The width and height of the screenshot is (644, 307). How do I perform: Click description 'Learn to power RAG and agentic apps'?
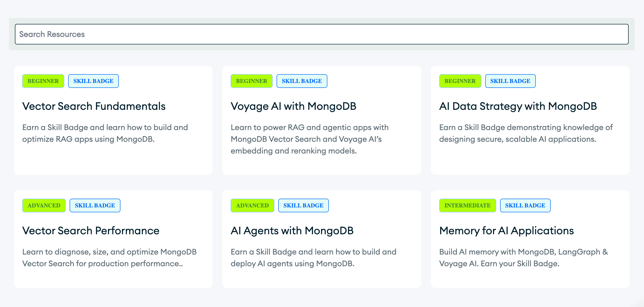(x=310, y=139)
